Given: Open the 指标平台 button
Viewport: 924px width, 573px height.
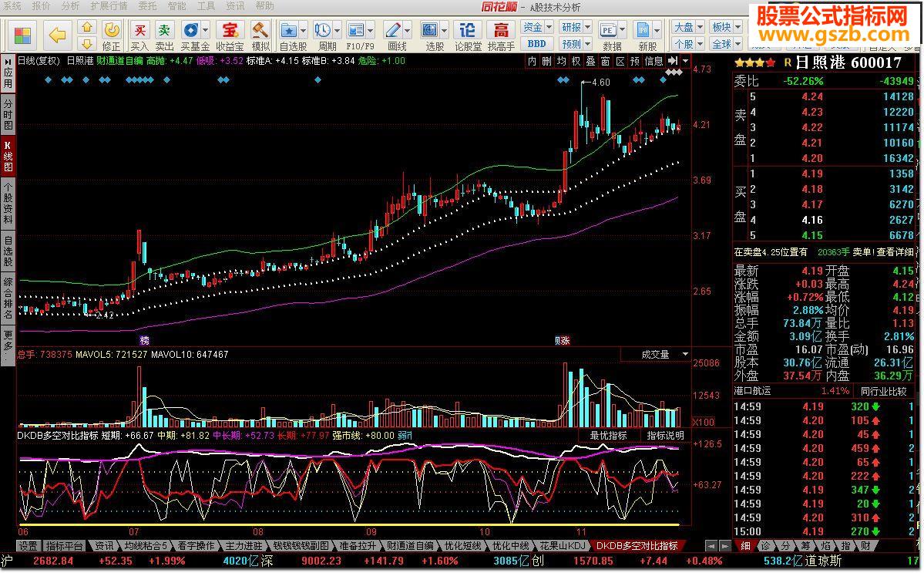Looking at the screenshot, I should [x=64, y=546].
